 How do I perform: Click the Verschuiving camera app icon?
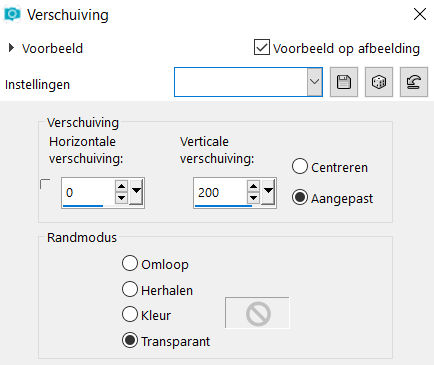[x=12, y=14]
